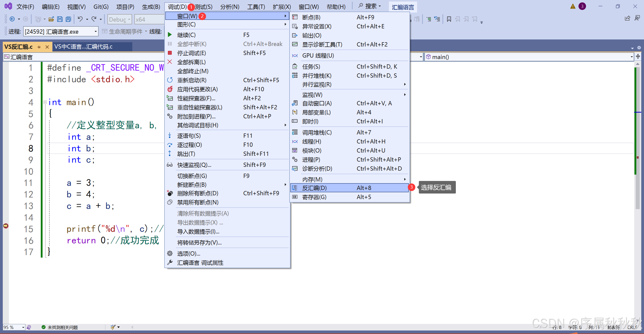This screenshot has width=644, height=334.
Task: Click the warning triangle notification icon
Action: tap(573, 6)
